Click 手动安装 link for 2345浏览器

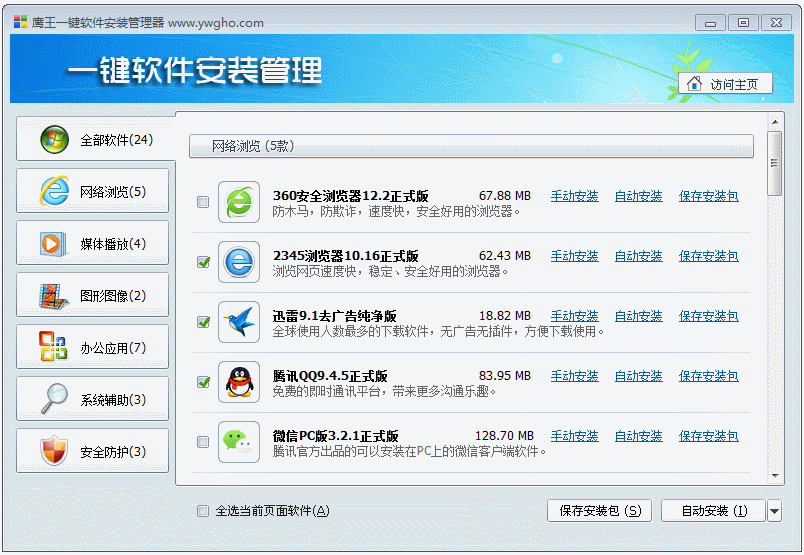574,256
